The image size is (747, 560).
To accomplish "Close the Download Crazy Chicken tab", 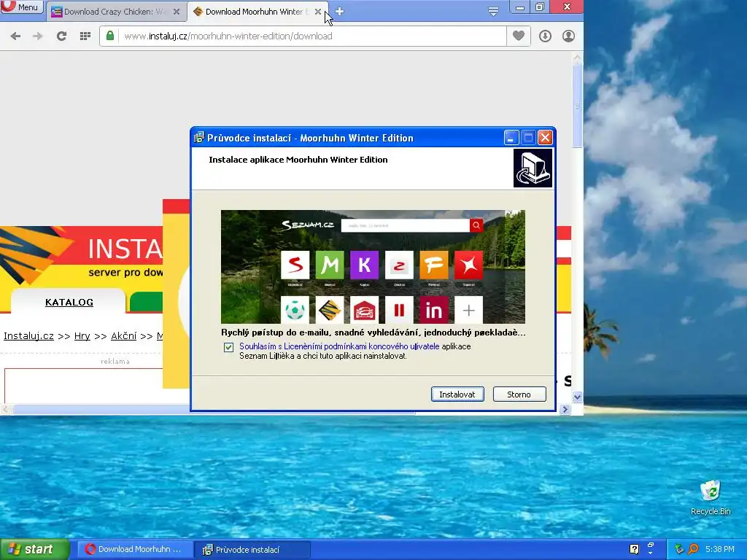I will (177, 12).
